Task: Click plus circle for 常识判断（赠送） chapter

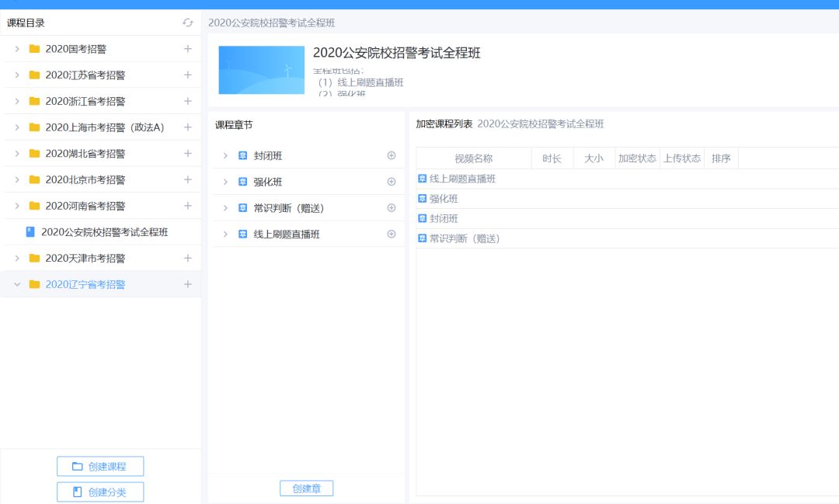Action: 391,207
